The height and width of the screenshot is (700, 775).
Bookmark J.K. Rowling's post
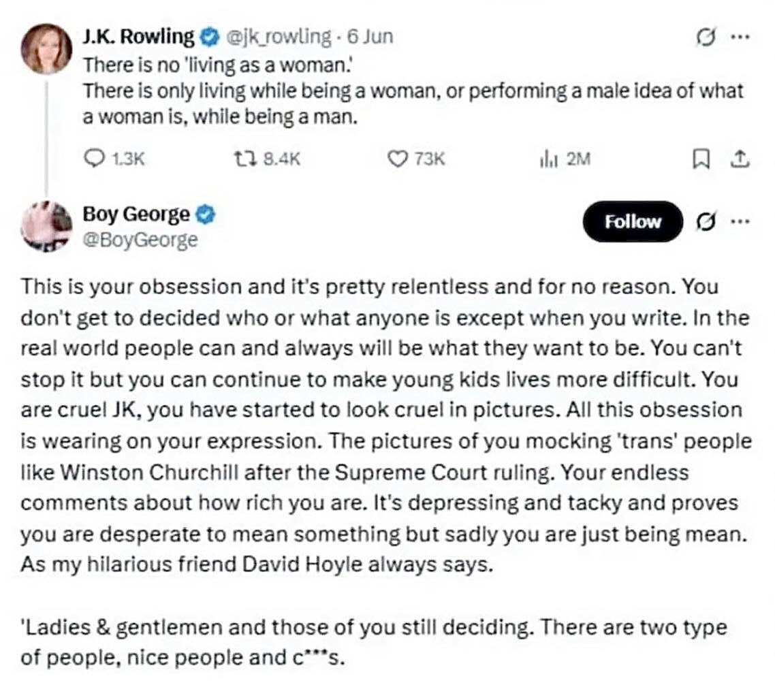(x=700, y=159)
